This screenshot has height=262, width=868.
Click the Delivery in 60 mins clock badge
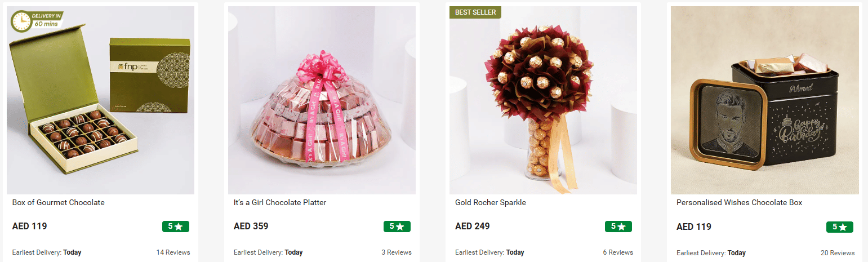[37, 21]
